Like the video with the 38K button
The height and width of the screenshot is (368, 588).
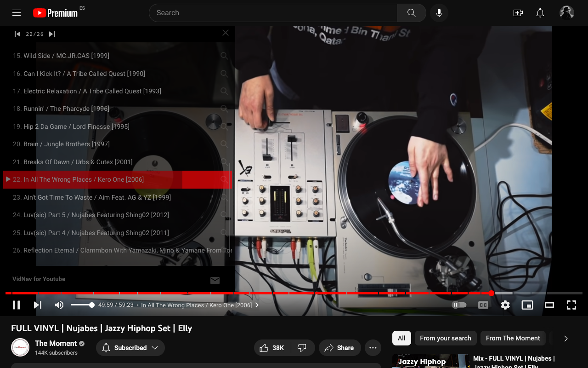click(x=272, y=348)
